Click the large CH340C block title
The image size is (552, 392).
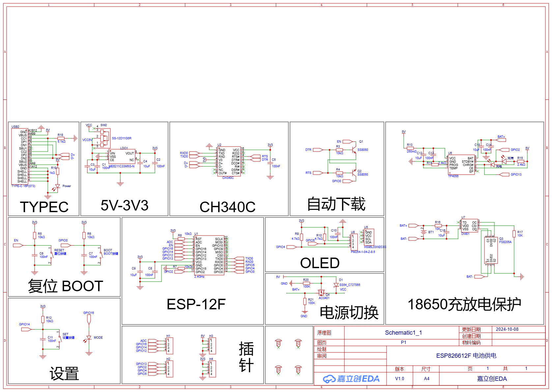pos(227,207)
